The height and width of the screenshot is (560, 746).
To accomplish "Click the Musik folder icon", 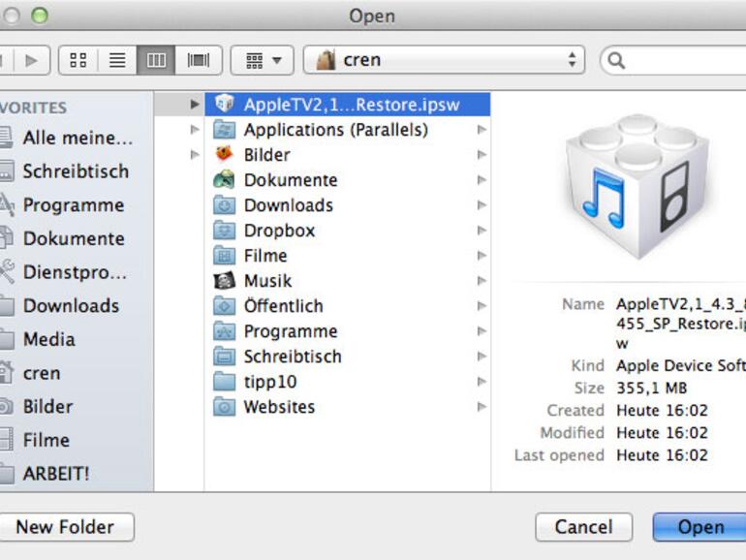I will [x=225, y=281].
